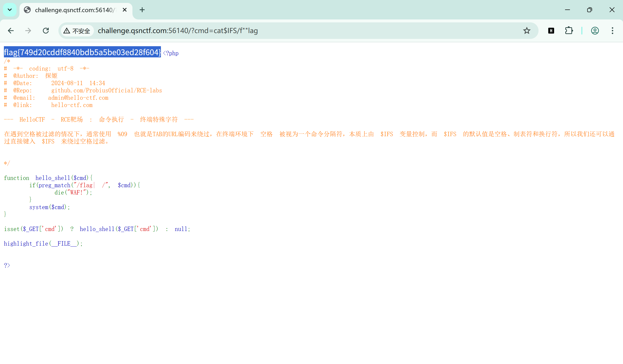Click the 不安全 site info badge
This screenshot has height=364, width=623.
pos(77,31)
